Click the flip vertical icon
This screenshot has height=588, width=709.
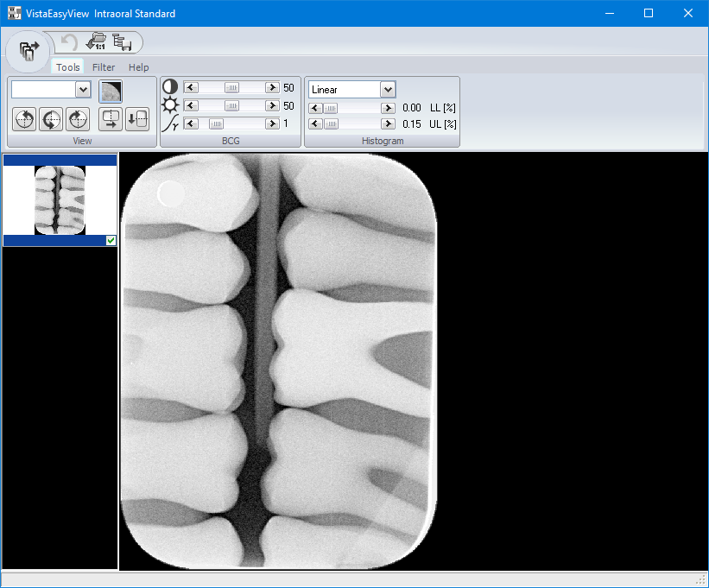pyautogui.click(x=136, y=119)
